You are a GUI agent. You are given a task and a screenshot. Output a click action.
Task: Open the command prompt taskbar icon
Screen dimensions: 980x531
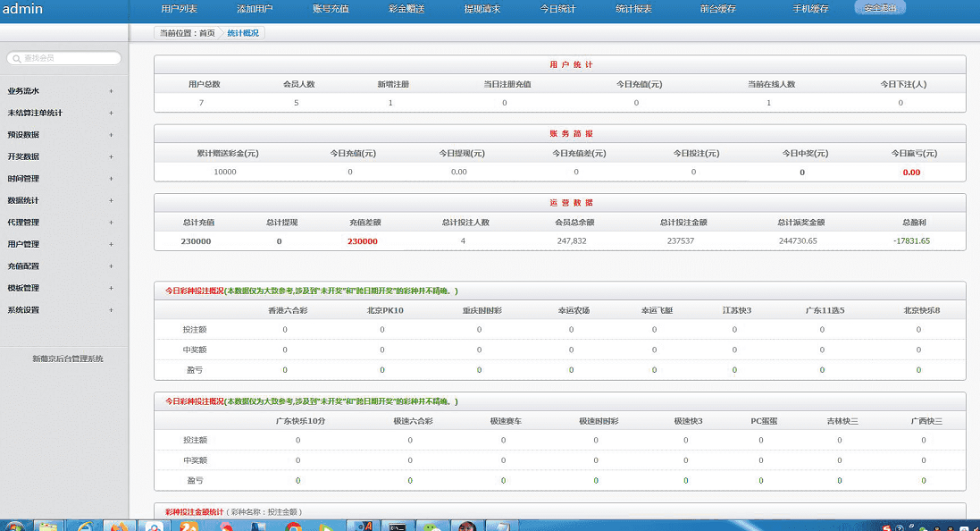point(396,526)
